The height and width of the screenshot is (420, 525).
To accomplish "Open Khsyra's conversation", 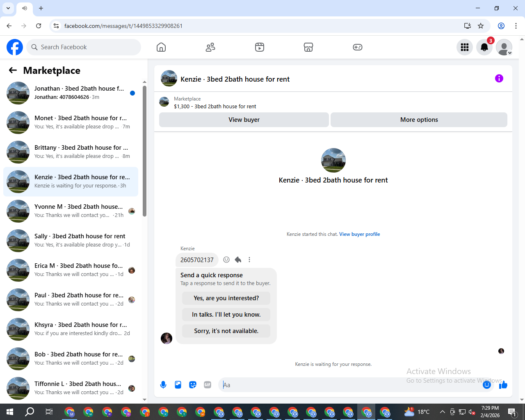I will [71, 329].
